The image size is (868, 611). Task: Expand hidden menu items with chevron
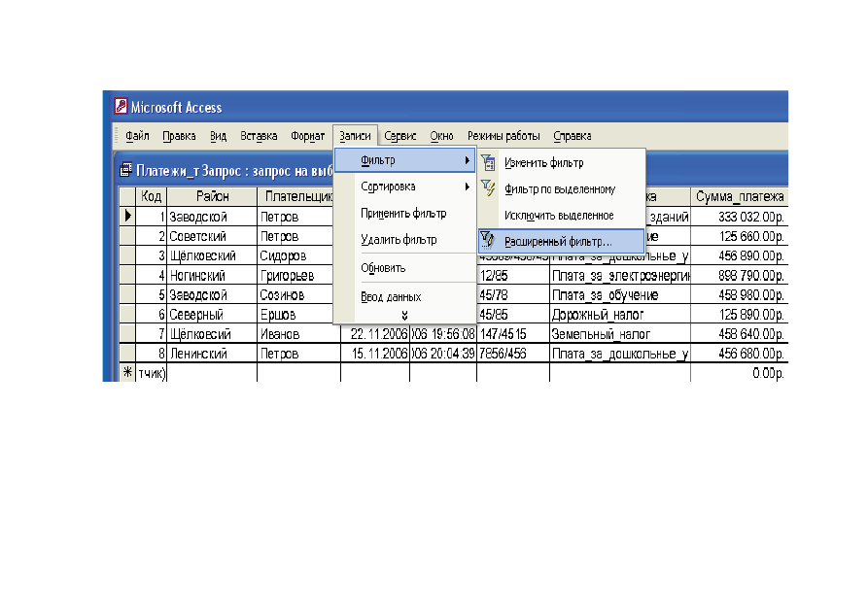point(404,316)
